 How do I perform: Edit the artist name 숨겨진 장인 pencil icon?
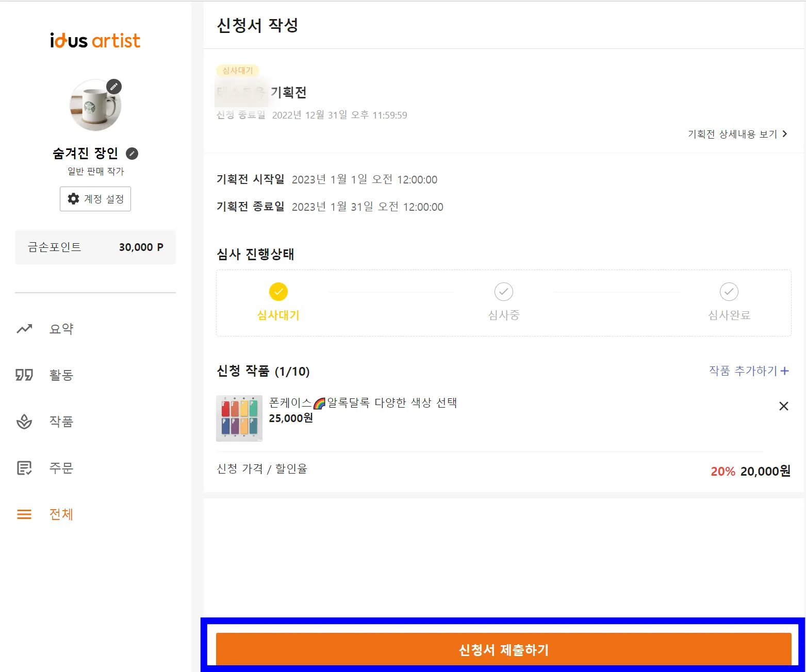(x=132, y=154)
